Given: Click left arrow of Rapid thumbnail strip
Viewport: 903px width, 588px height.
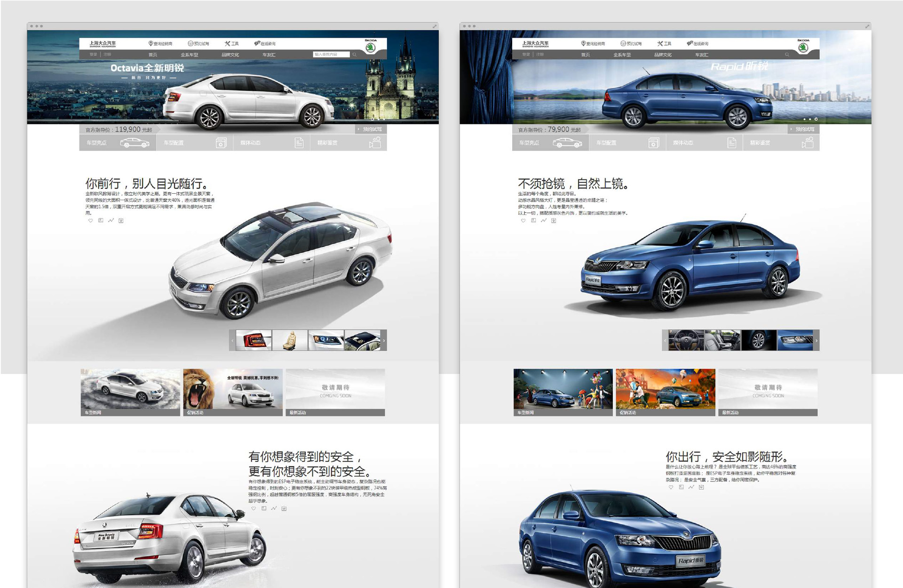Looking at the screenshot, I should pyautogui.click(x=665, y=340).
